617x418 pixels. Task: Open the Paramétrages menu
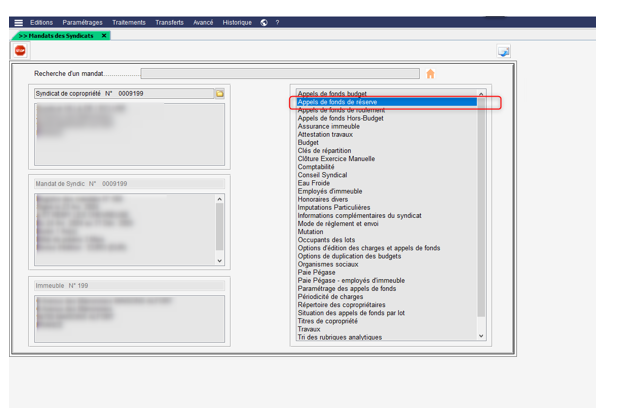click(x=82, y=22)
